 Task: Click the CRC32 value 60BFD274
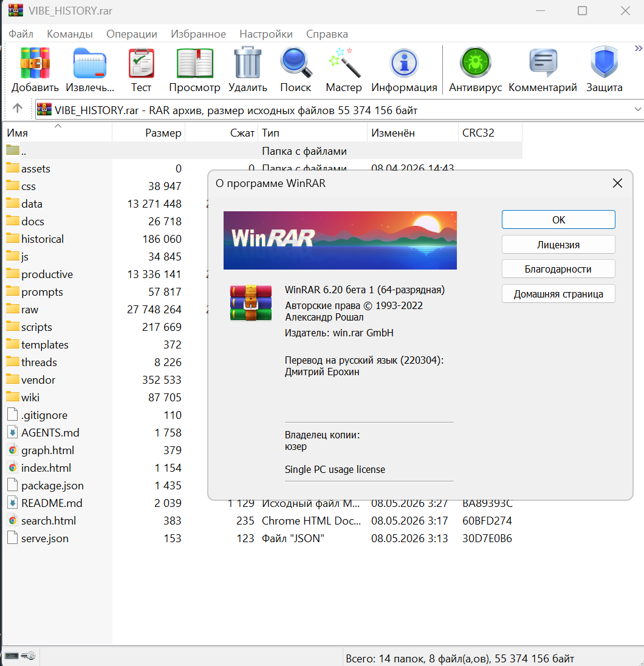pos(487,521)
